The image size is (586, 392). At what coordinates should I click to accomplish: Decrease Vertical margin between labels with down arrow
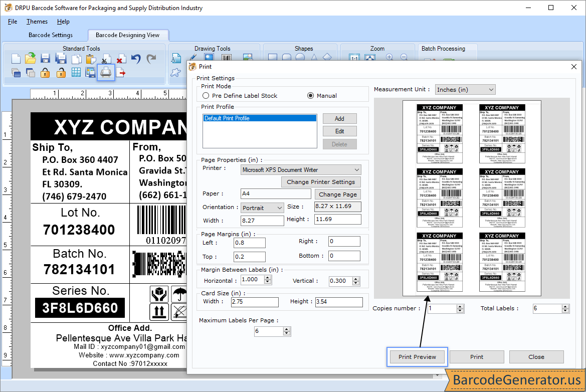point(356,283)
